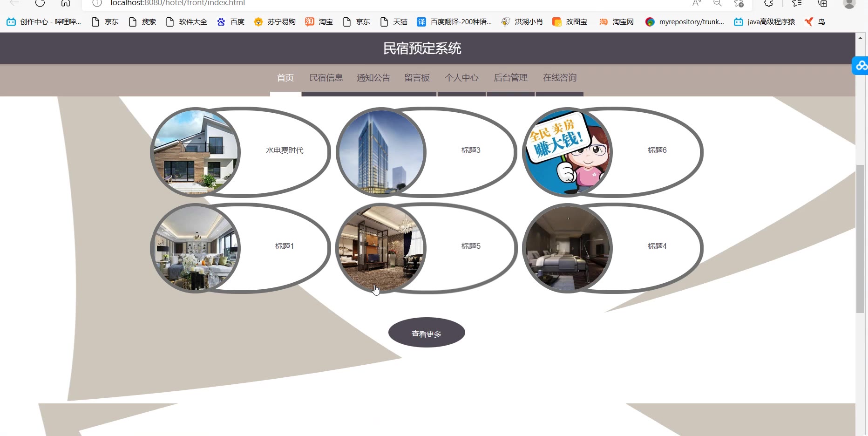Open the 标题3 listing title
The width and height of the screenshot is (868, 436).
point(471,150)
